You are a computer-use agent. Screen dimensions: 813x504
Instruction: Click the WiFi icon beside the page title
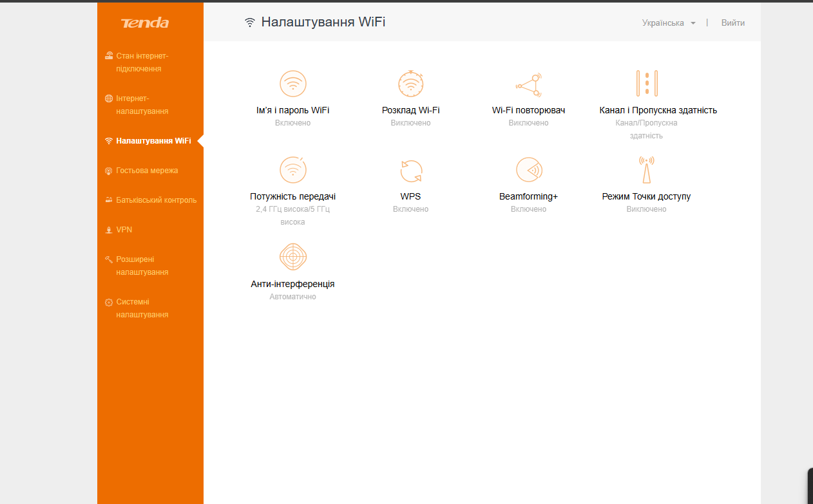(x=250, y=23)
